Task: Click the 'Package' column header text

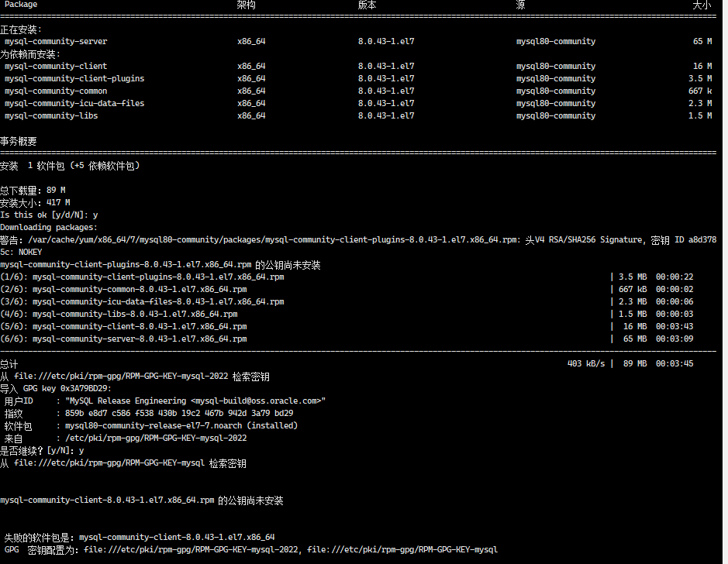Action: tap(21, 4)
